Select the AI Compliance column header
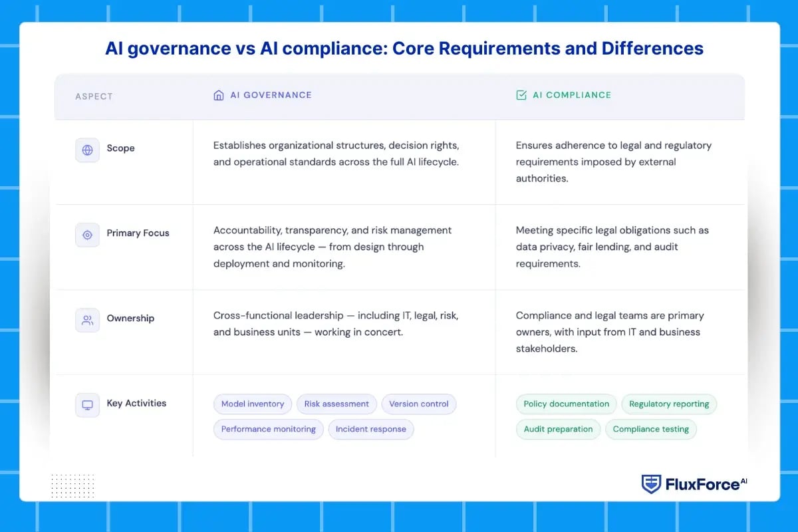The image size is (798, 532). pyautogui.click(x=571, y=94)
